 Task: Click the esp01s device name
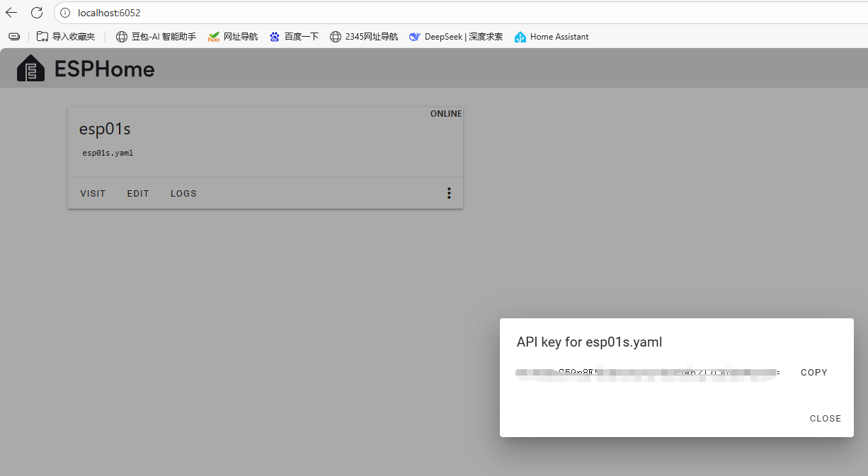pos(105,129)
